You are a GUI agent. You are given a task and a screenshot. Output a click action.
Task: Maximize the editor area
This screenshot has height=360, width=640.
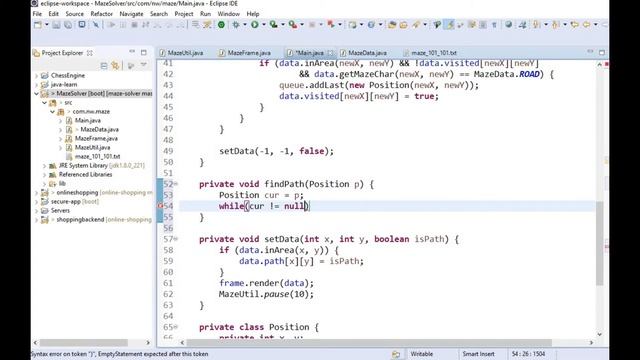(602, 52)
